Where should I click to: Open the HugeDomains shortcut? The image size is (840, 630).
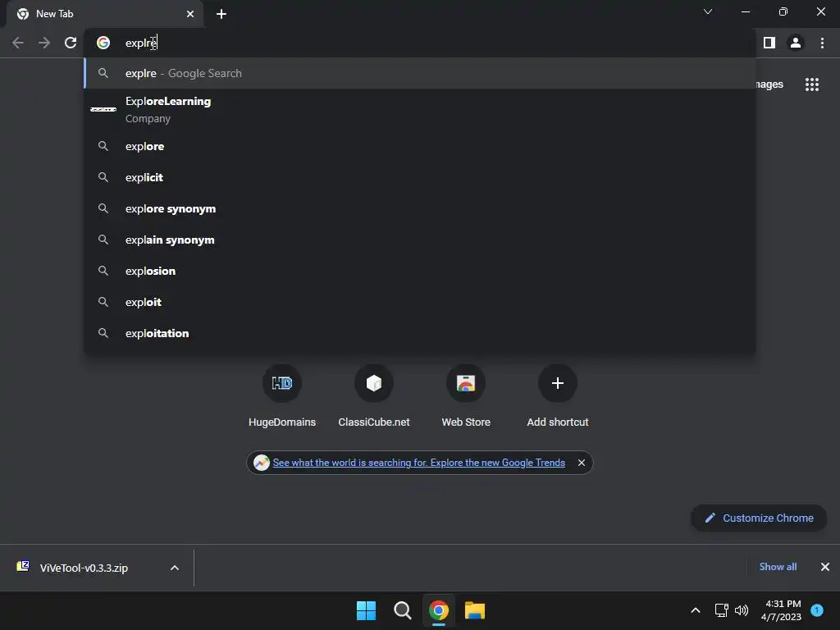click(282, 395)
